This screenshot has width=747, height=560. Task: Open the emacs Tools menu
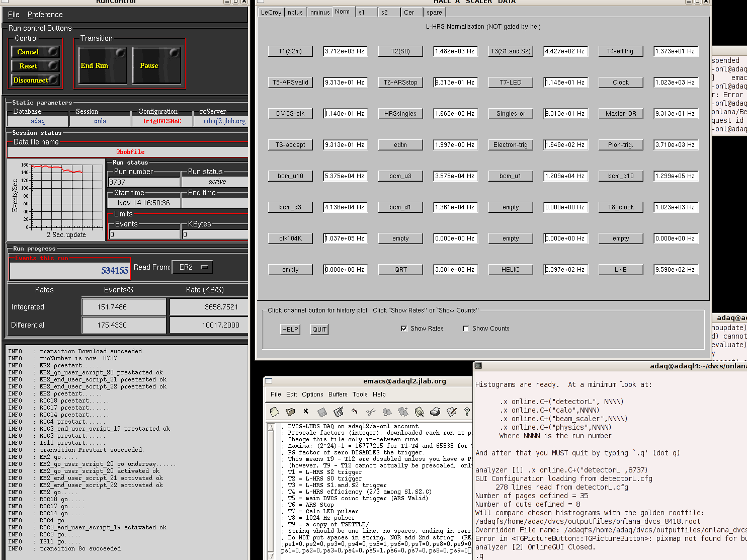[x=360, y=394]
